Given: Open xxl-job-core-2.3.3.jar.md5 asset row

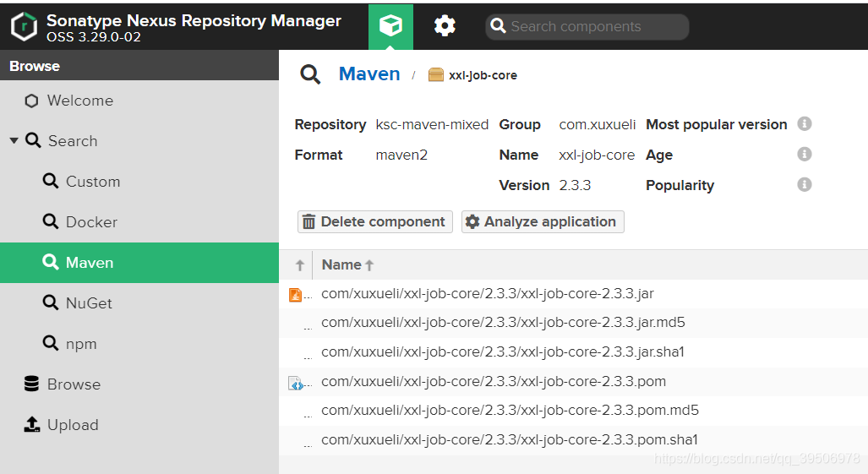Looking at the screenshot, I should pyautogui.click(x=574, y=323).
